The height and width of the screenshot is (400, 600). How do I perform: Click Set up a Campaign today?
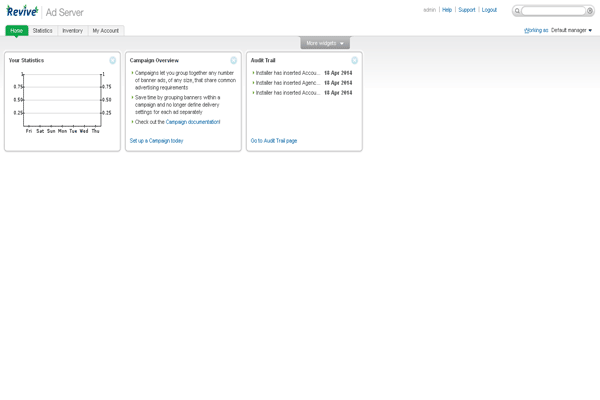tap(156, 141)
